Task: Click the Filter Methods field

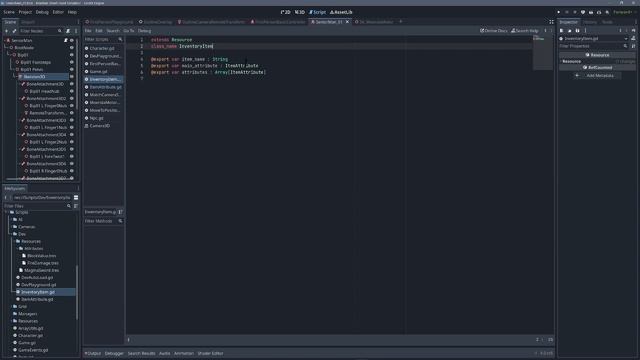Action: click(103, 221)
